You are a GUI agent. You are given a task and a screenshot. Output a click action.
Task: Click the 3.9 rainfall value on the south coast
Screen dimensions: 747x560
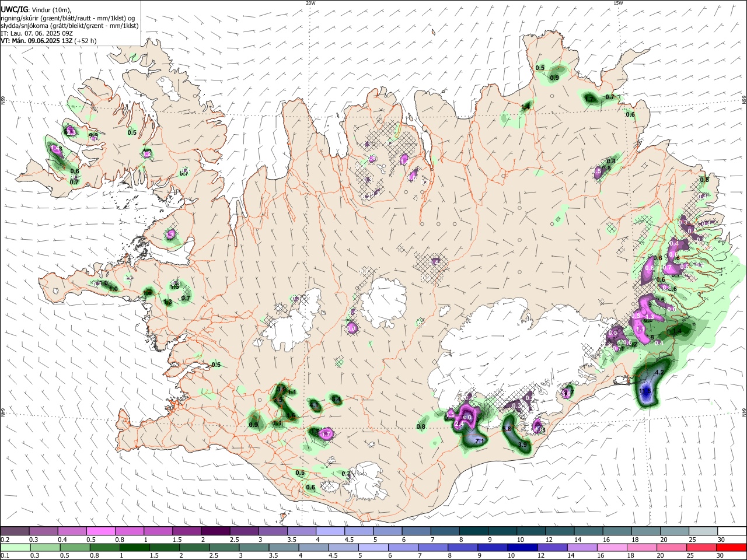pos(522,444)
